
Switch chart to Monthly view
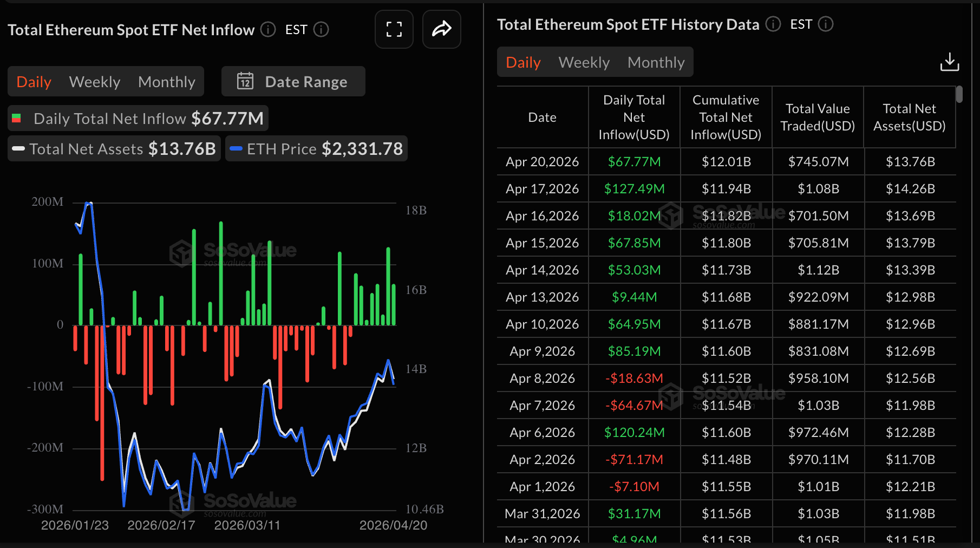(x=167, y=82)
